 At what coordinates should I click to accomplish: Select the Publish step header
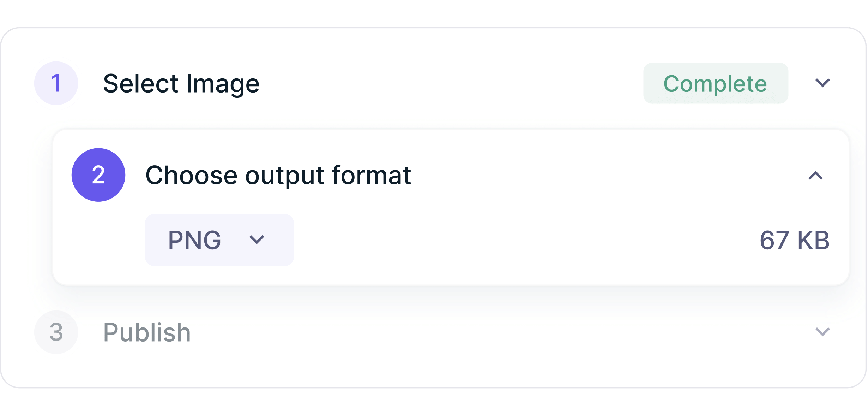(147, 332)
